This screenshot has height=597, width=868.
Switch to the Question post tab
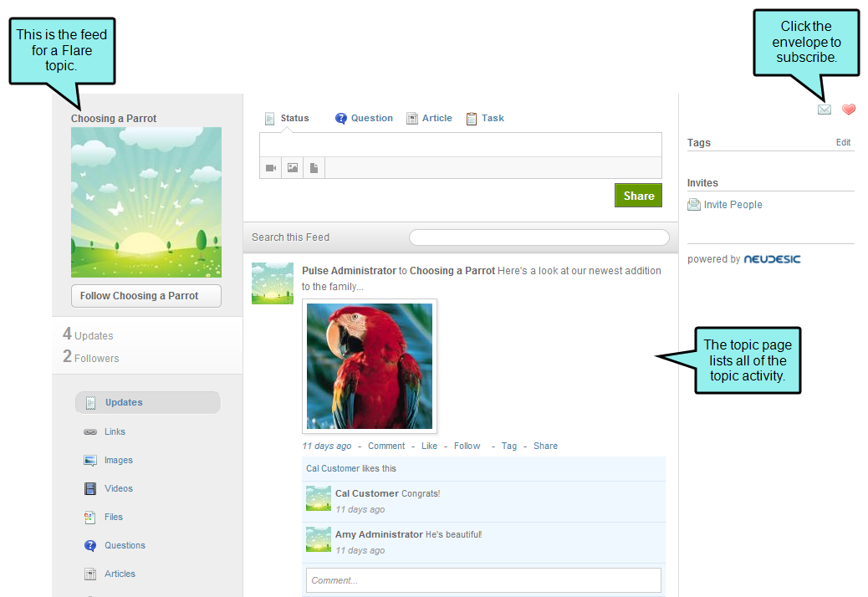pyautogui.click(x=372, y=118)
